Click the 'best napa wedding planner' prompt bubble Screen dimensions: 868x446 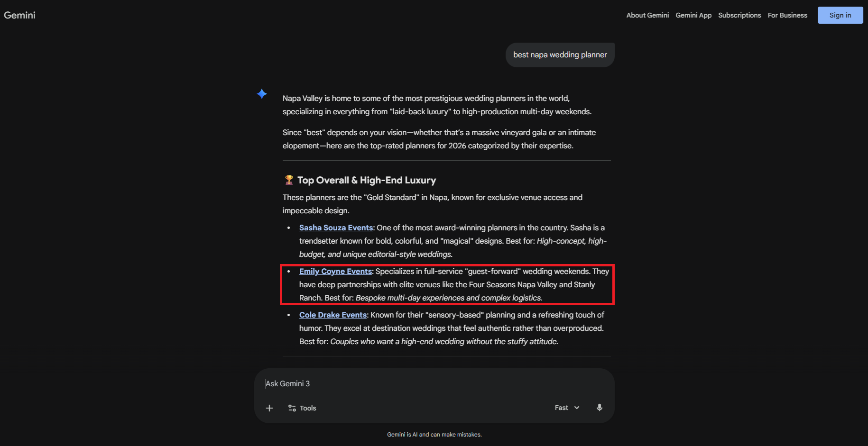(x=560, y=55)
